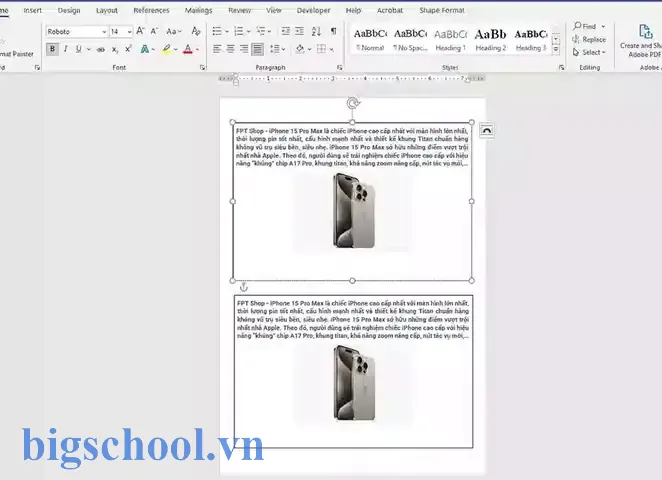Viewport: 662px width, 480px height.
Task: Toggle Bold formatting
Action: coord(52,49)
